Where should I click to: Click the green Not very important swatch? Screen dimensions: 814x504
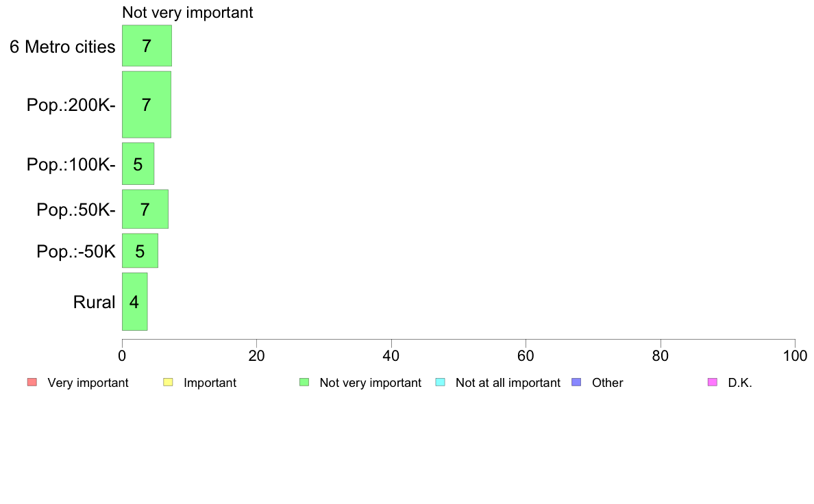(x=304, y=383)
